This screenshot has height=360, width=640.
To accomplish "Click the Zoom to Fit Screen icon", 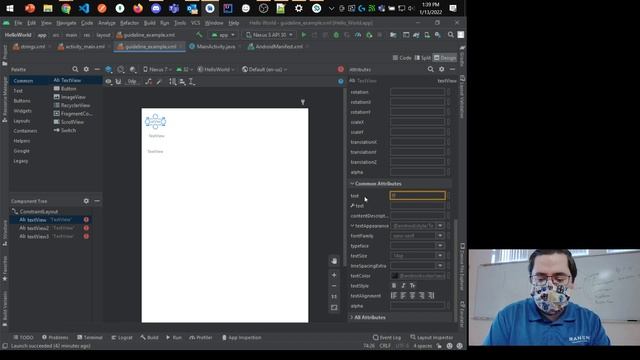I will pos(334,307).
